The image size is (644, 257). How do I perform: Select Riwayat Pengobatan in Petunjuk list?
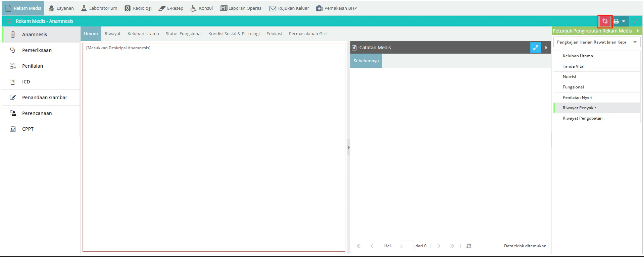coord(597,118)
